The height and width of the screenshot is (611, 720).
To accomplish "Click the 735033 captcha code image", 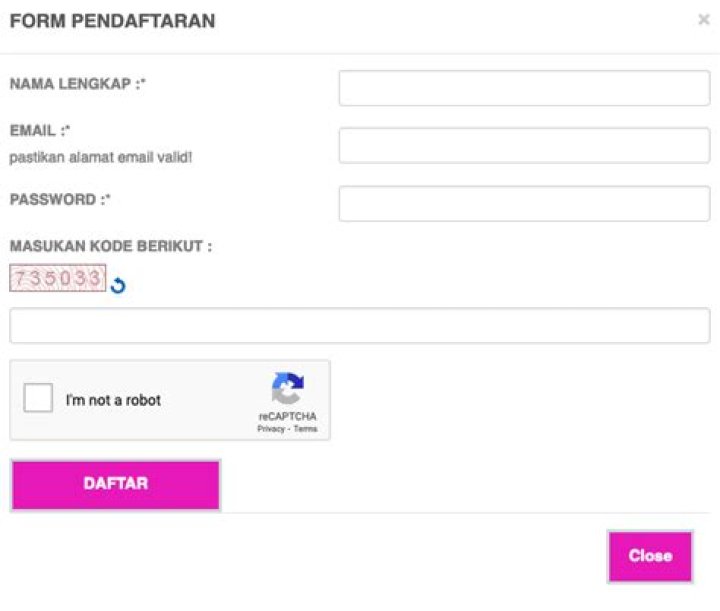I will coord(58,278).
